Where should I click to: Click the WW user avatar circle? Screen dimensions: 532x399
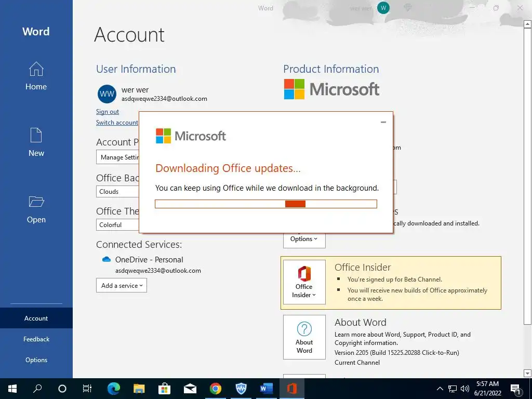107,94
